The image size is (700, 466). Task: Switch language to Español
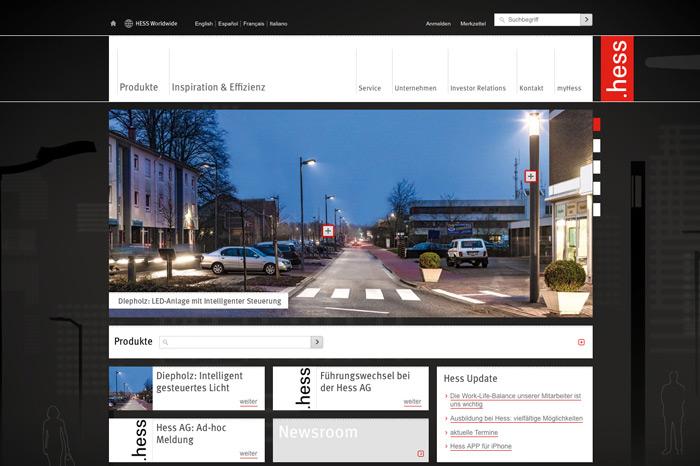[x=228, y=24]
